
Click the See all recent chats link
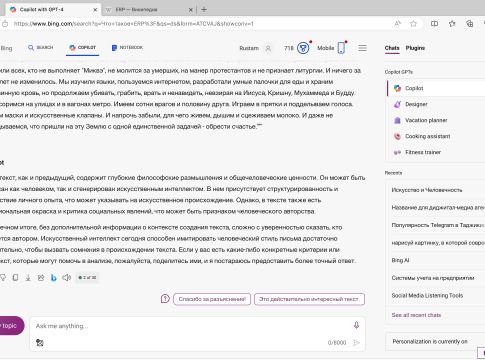tap(416, 315)
